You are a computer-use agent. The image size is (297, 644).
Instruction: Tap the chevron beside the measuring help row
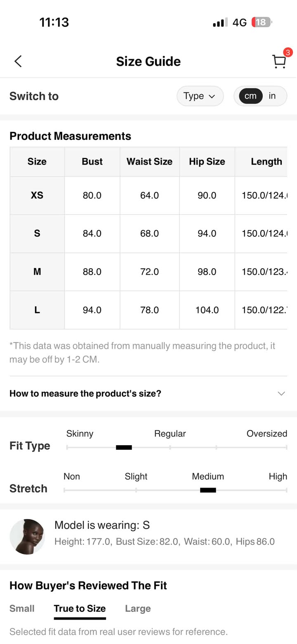point(281,394)
